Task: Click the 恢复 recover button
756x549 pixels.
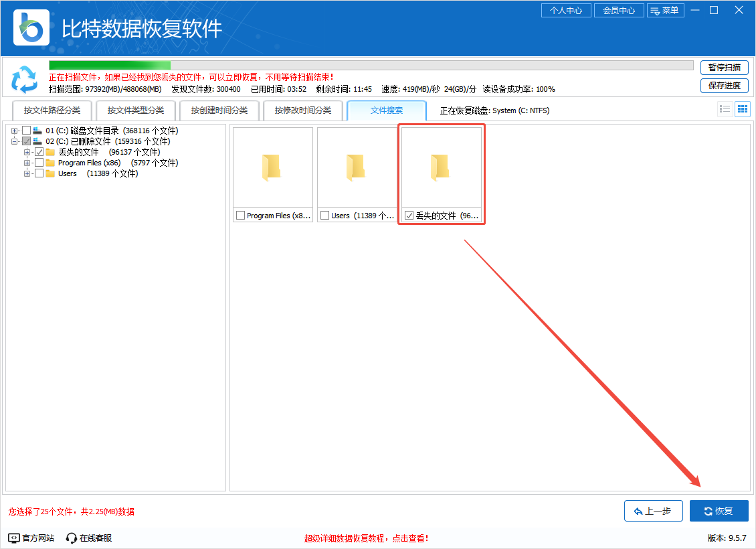Action: pos(719,510)
